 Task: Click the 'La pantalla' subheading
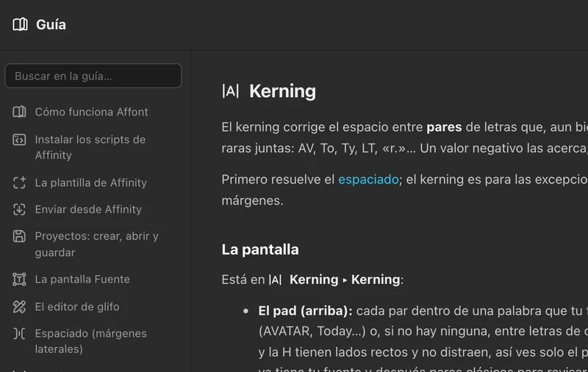[260, 249]
